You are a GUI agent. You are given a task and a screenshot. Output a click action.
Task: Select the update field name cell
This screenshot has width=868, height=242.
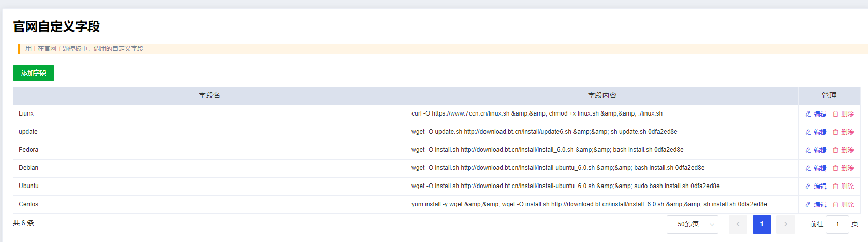click(x=210, y=132)
